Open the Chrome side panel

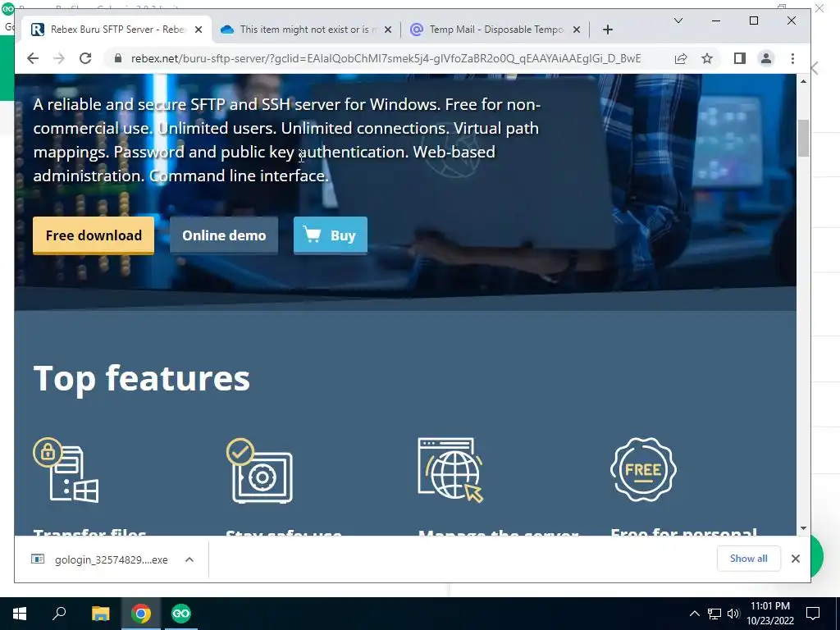pos(740,58)
